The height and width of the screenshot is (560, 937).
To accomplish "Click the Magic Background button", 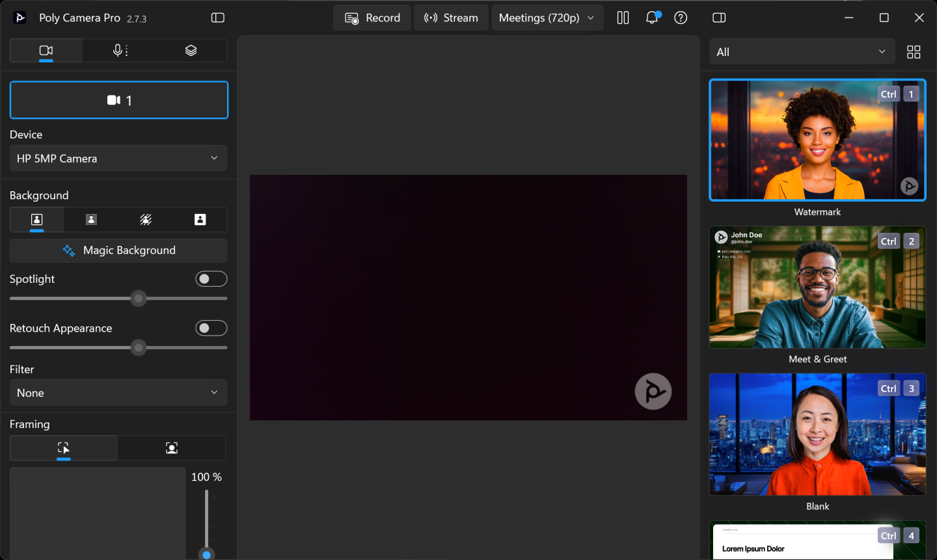I will [118, 250].
